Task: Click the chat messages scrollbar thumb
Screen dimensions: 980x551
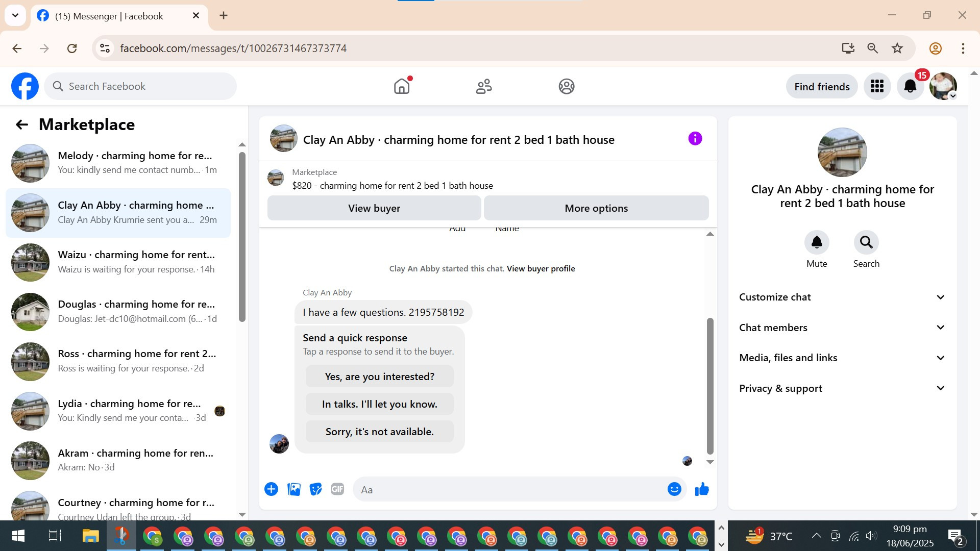Action: tap(709, 386)
